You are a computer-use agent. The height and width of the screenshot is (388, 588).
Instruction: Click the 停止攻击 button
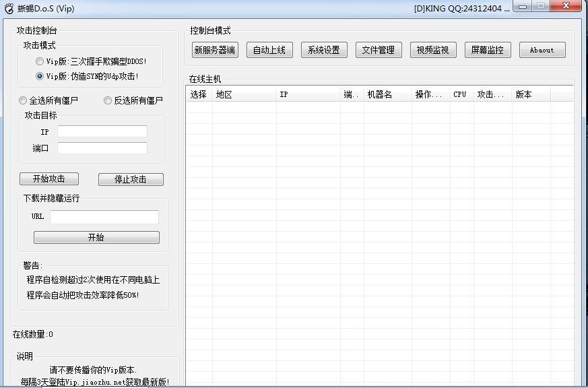(131, 179)
